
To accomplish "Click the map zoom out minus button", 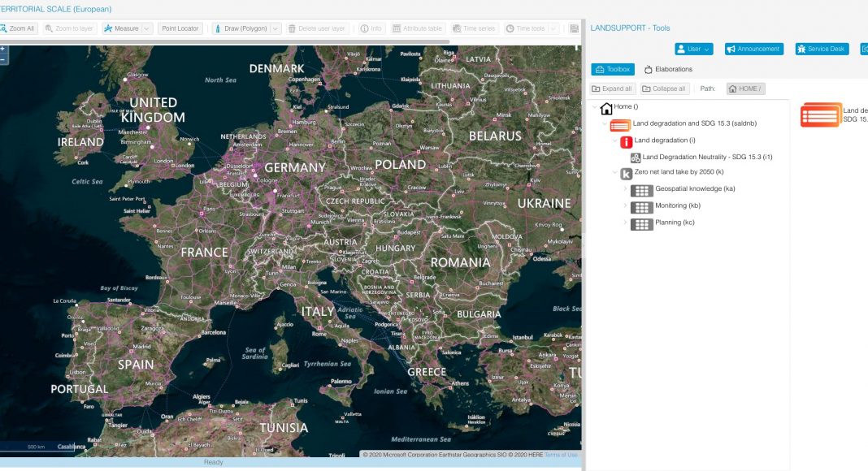I will 2,58.
